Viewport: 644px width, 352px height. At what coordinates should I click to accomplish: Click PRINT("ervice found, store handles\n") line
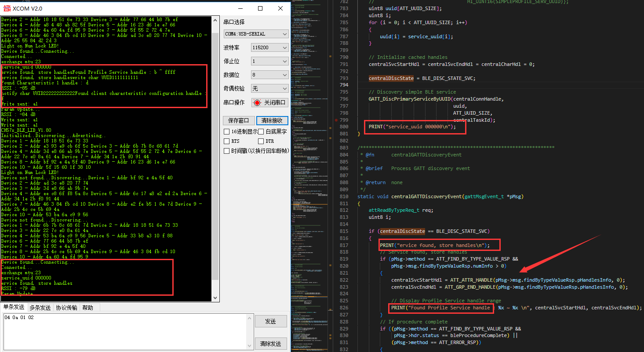point(434,245)
